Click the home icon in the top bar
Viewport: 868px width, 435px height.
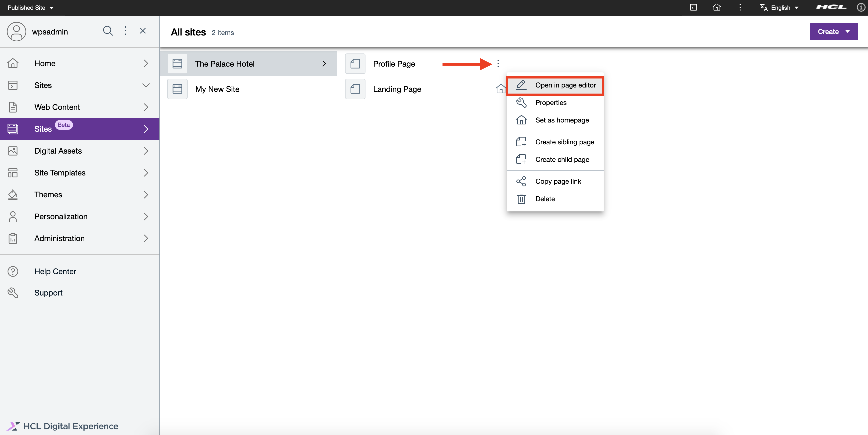tap(717, 7)
